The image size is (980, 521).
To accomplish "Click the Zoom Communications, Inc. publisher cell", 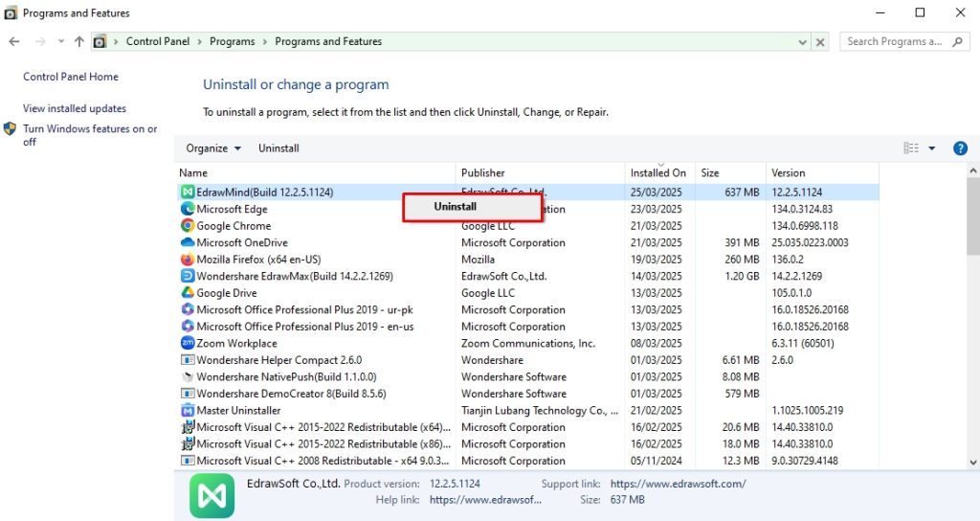I will pyautogui.click(x=528, y=344).
